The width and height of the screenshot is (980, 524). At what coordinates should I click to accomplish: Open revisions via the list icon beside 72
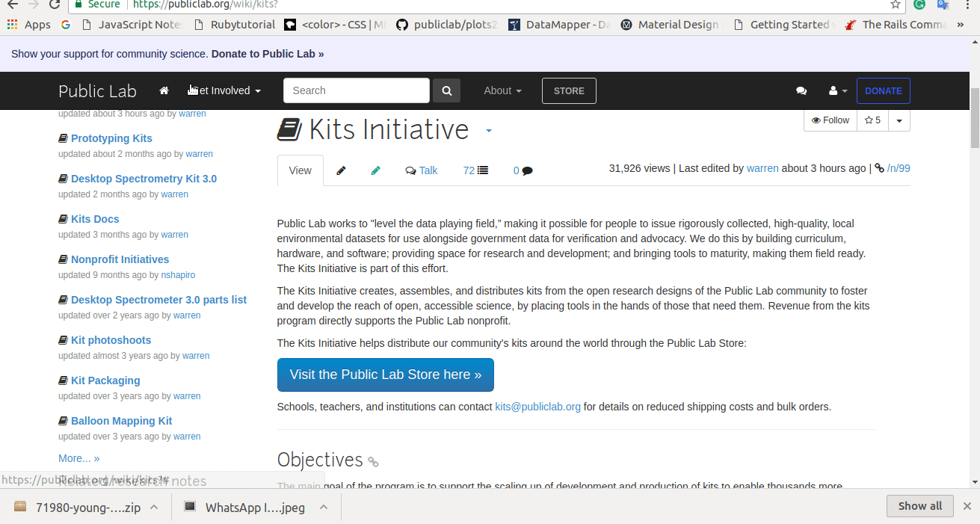pos(483,170)
